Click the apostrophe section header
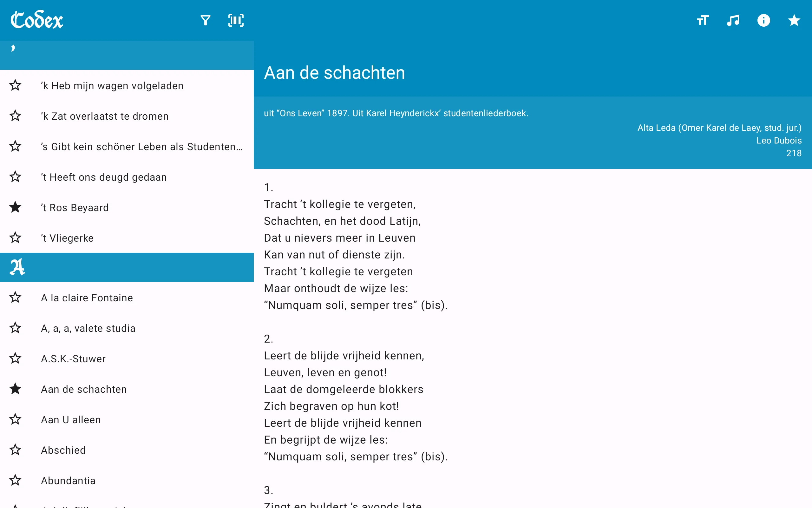This screenshot has width=812, height=508. (127, 55)
